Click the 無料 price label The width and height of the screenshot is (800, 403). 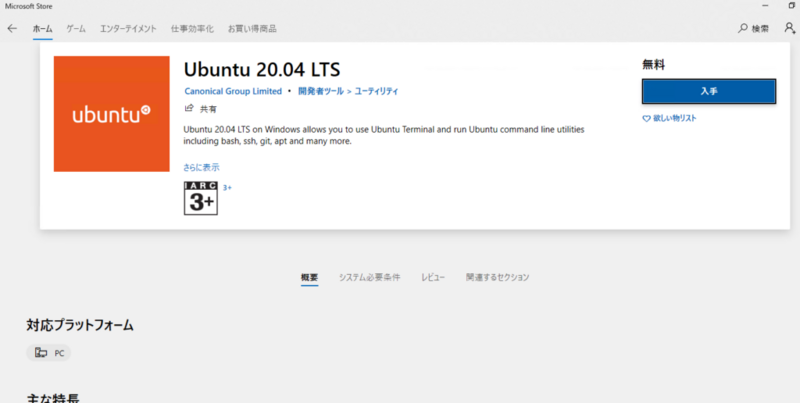tap(653, 65)
